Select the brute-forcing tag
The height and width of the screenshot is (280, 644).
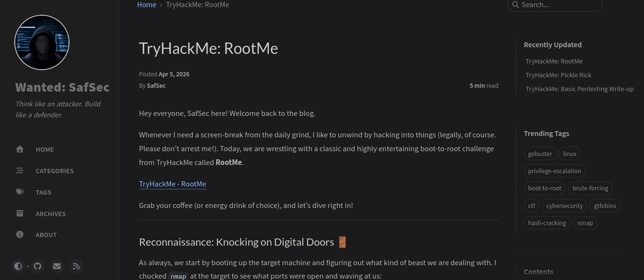click(x=590, y=188)
